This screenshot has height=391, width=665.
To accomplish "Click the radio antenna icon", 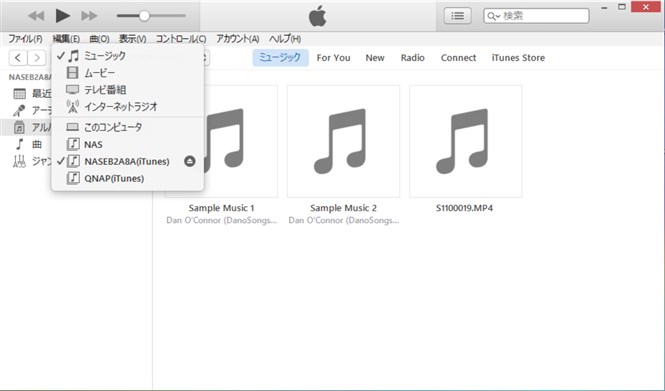I will point(73,107).
